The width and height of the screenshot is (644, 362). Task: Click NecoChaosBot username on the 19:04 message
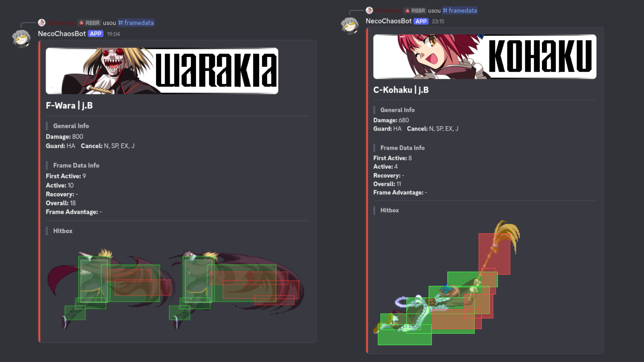[62, 34]
